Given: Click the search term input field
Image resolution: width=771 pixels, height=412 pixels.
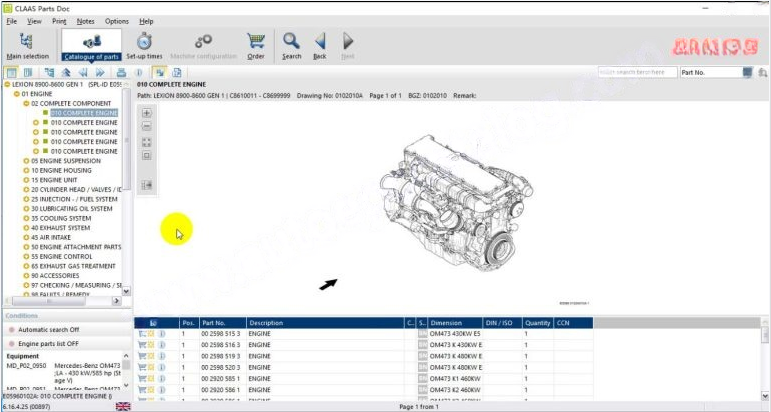Looking at the screenshot, I should click(x=636, y=73).
